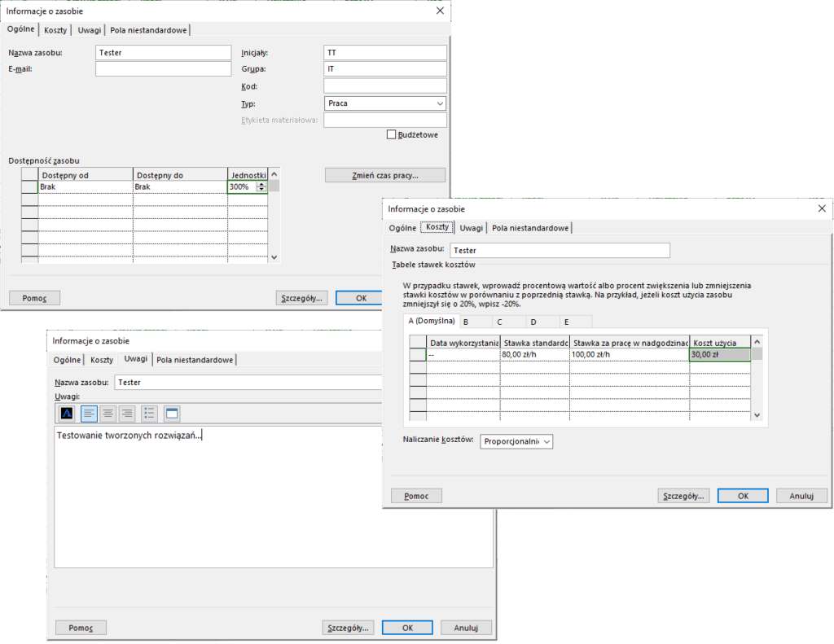
Task: Center the note text
Action: click(x=108, y=414)
